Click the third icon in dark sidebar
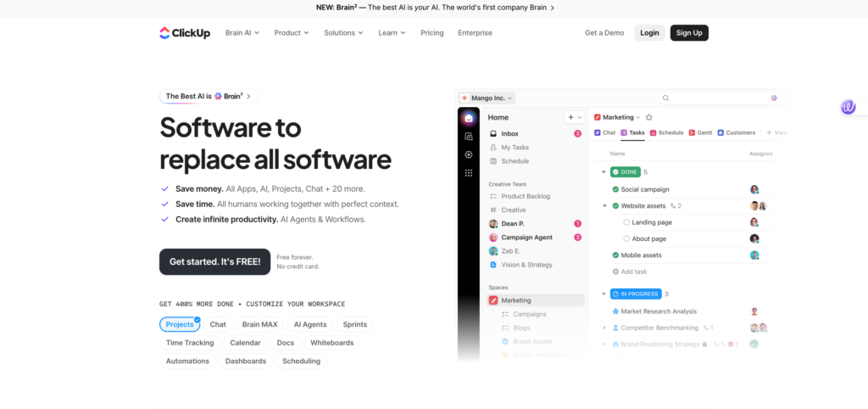 coord(469,154)
